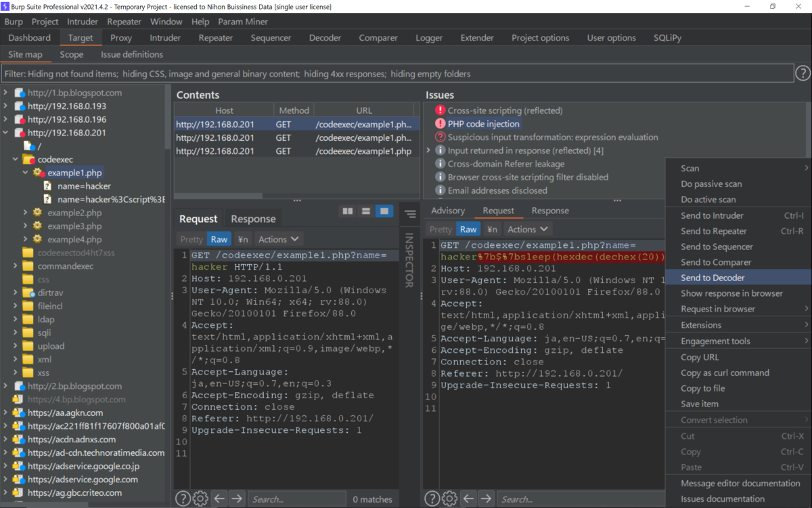Select side-by-side layout icon in Contents viewer
812x508 pixels.
click(x=348, y=211)
